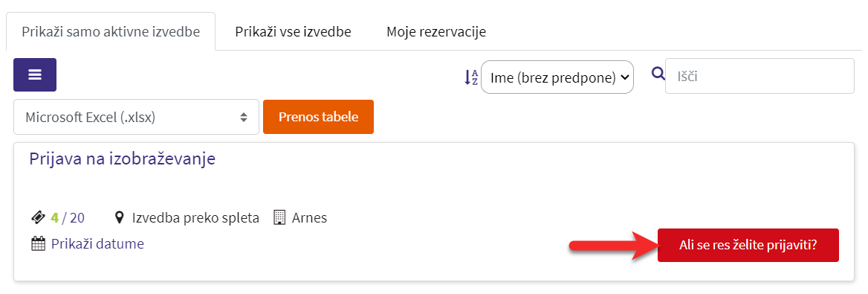Screen dimensions: 868x294
Task: Click the A-Z sort order icon
Action: [x=470, y=77]
